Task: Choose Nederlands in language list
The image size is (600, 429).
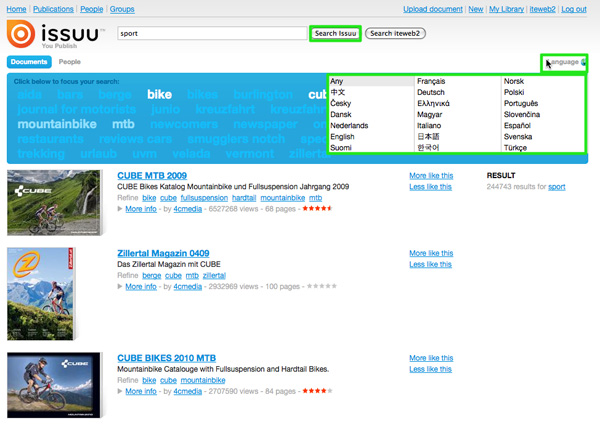Action: (349, 126)
